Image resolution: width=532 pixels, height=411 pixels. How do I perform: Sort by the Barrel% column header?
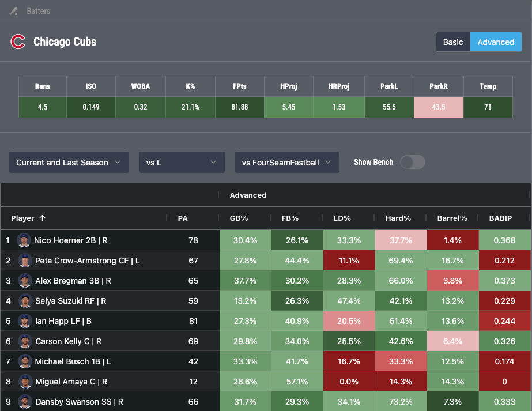tap(452, 218)
